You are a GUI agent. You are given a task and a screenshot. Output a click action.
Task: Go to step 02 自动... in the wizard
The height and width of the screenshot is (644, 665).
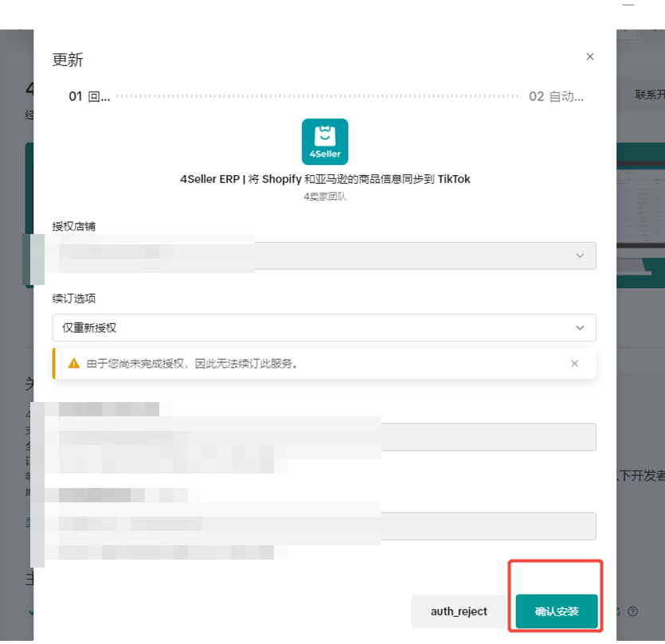(x=556, y=96)
